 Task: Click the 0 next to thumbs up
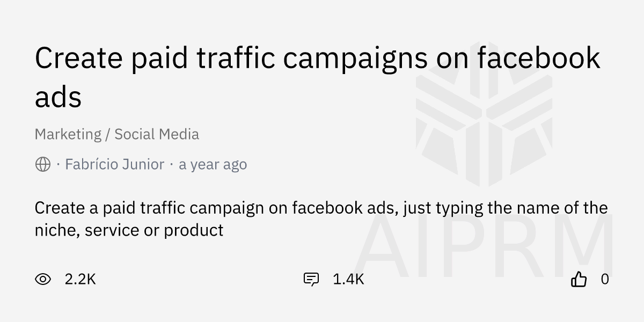604,279
